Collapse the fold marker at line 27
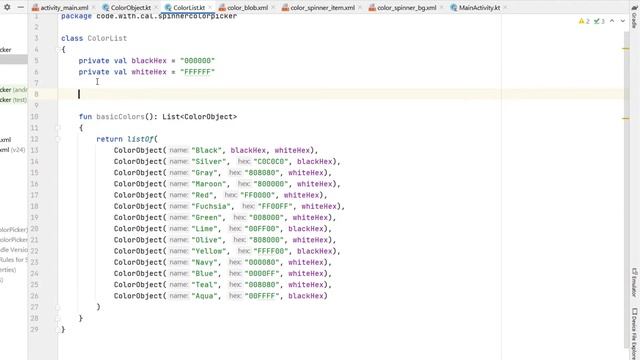The image size is (640, 360). (x=58, y=307)
